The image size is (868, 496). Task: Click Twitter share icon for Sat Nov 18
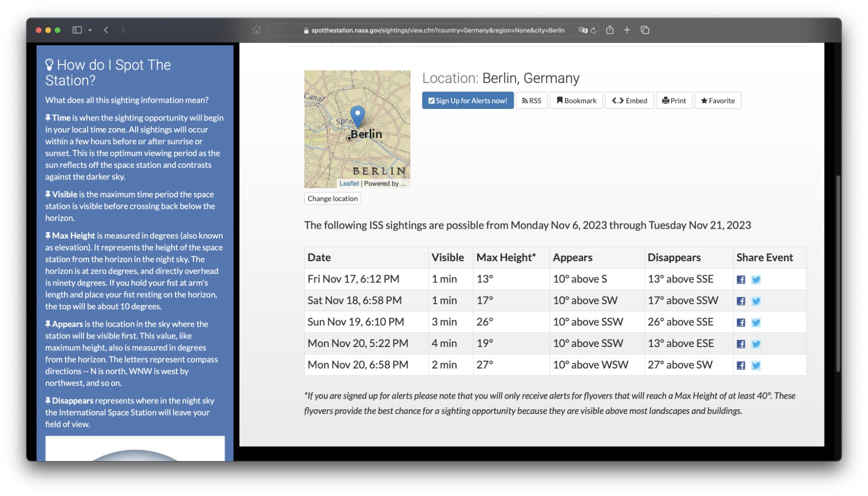[x=756, y=301]
